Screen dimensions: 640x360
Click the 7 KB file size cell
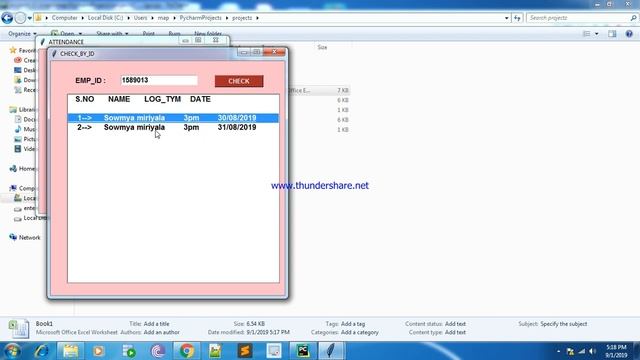tap(343, 90)
